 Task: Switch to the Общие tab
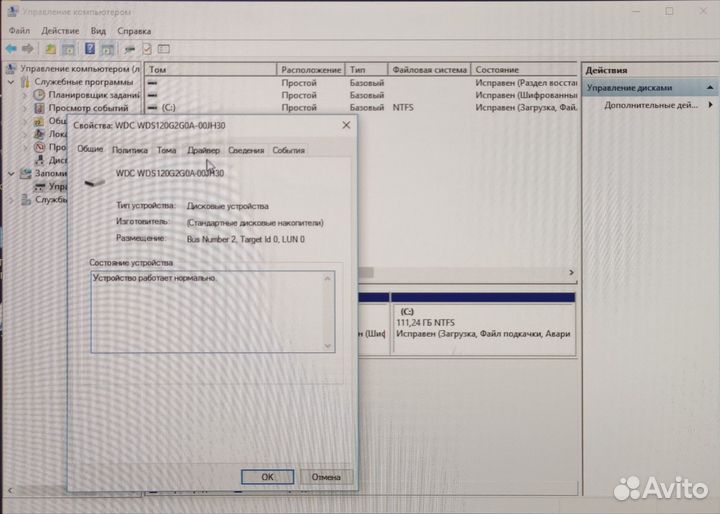90,149
